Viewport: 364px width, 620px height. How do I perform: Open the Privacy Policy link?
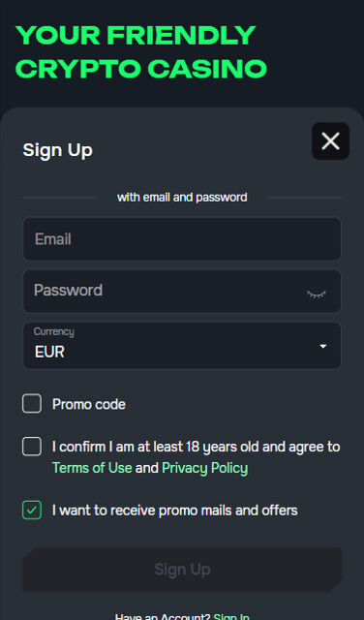pyautogui.click(x=204, y=468)
